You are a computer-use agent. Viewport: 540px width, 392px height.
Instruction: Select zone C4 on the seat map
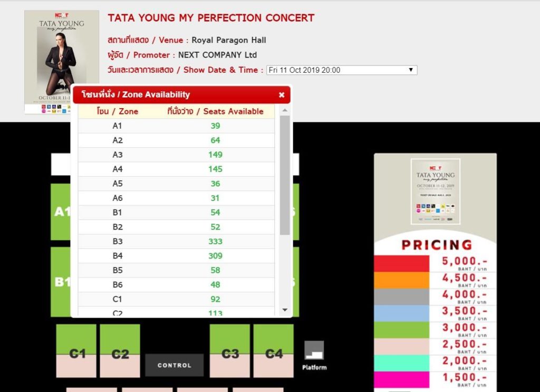274,351
